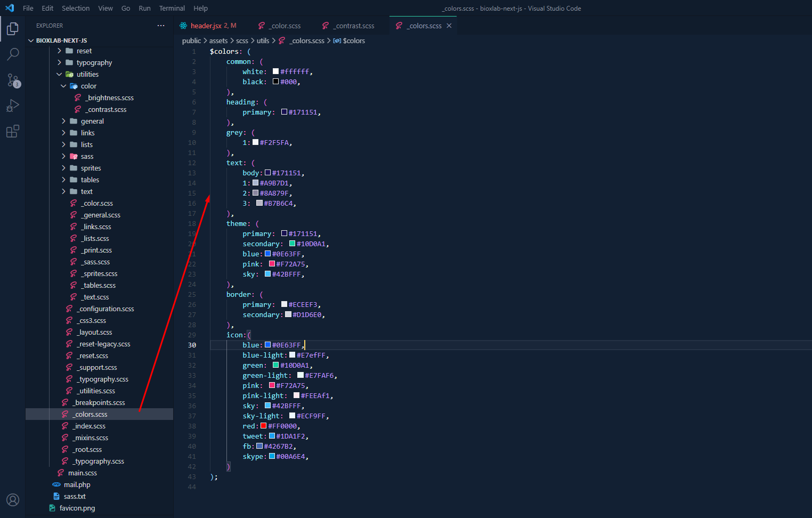This screenshot has height=518, width=812.
Task: Open the Terminal menu
Action: [x=172, y=8]
